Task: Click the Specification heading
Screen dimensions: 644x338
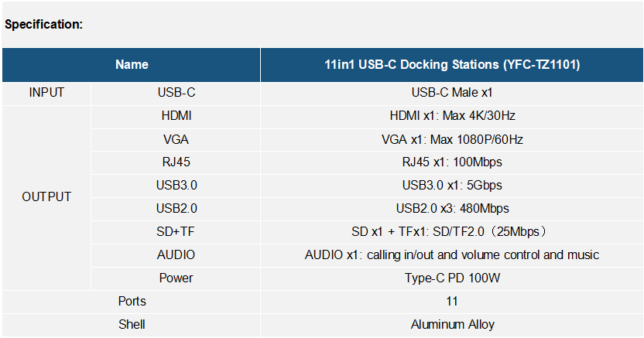Action: (43, 25)
